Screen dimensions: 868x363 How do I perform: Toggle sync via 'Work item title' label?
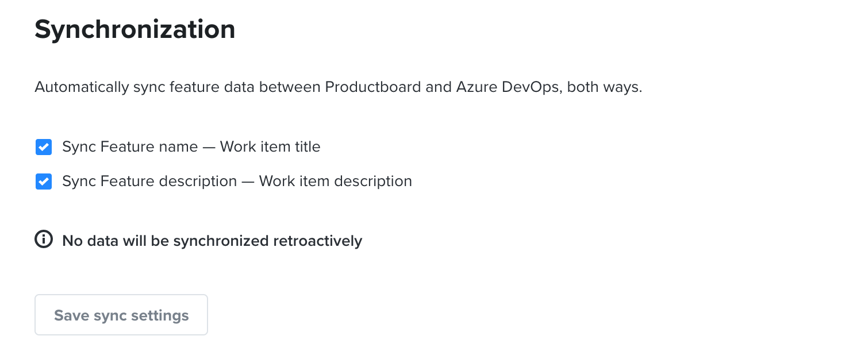pyautogui.click(x=270, y=147)
